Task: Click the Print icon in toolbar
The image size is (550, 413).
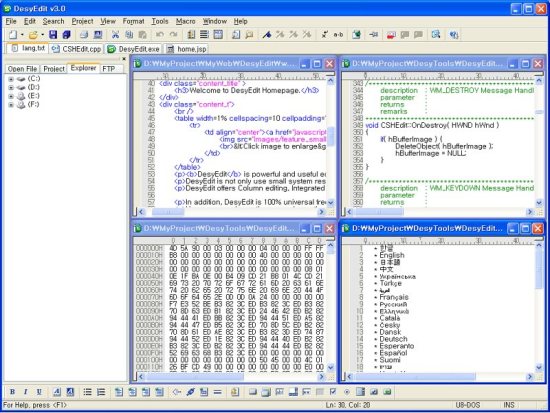Action: 84,34
